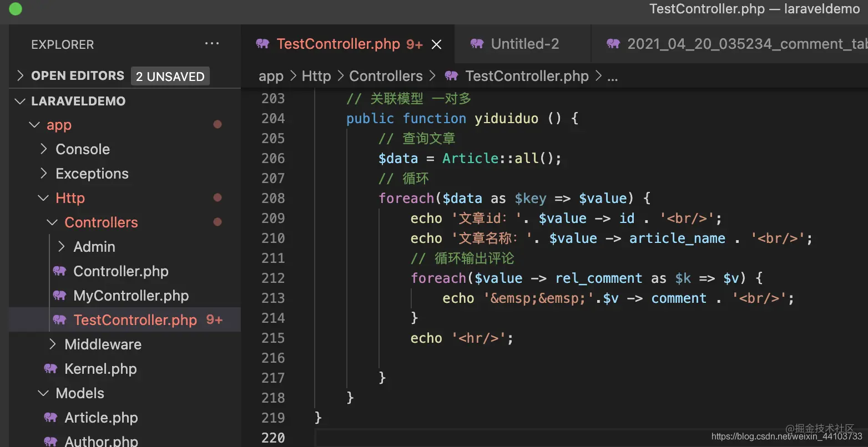Click PHP icon on 2021_04_20_035234_comment tab
Viewport: 868px width, 447px height.
click(613, 44)
